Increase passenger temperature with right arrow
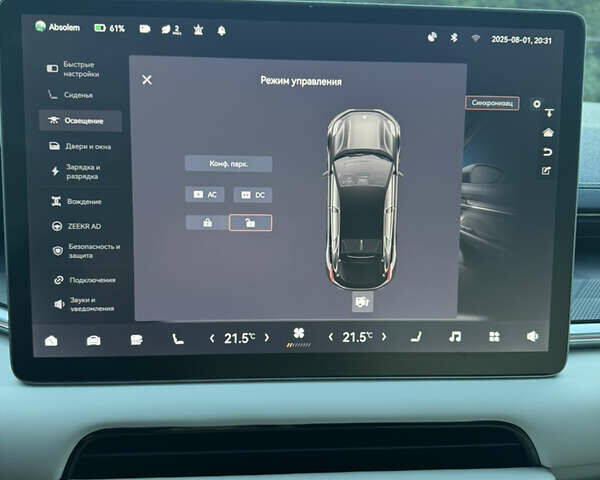 tap(385, 338)
